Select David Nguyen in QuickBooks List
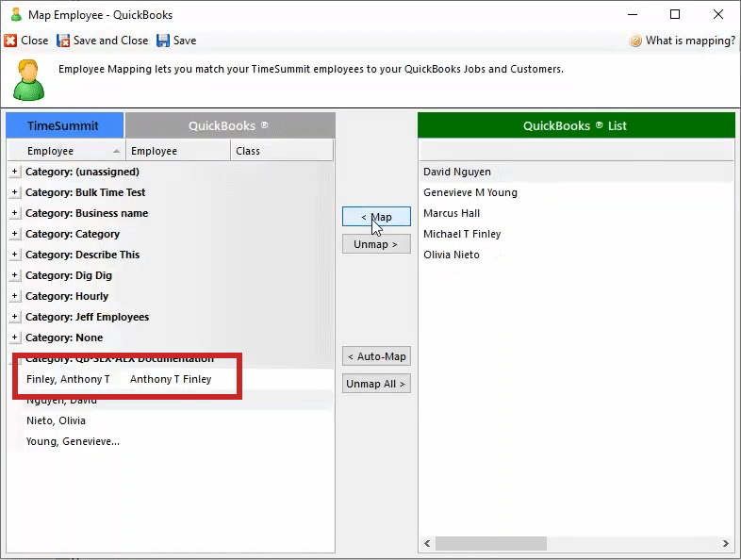Viewport: 741px width, 560px height. [576, 172]
